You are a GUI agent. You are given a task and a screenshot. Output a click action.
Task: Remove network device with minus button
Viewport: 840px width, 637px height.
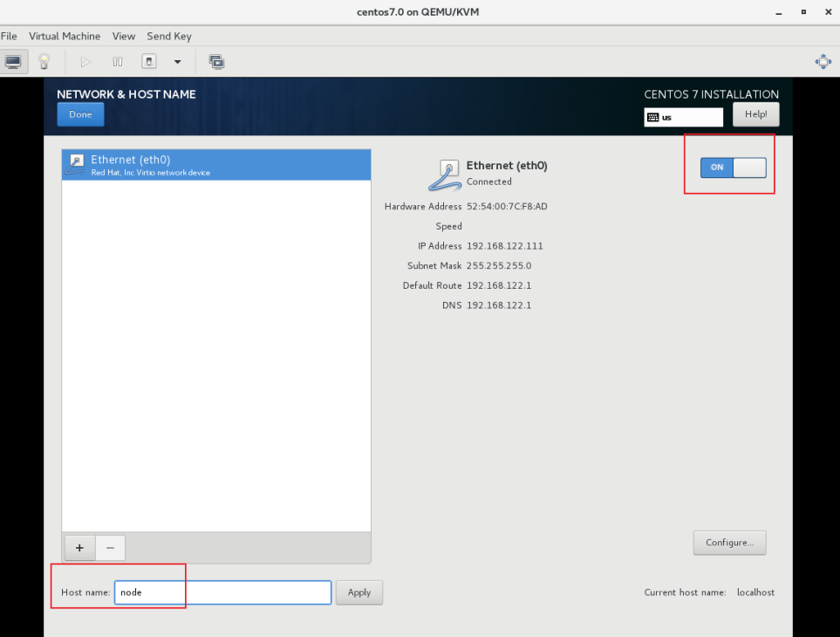pyautogui.click(x=111, y=547)
